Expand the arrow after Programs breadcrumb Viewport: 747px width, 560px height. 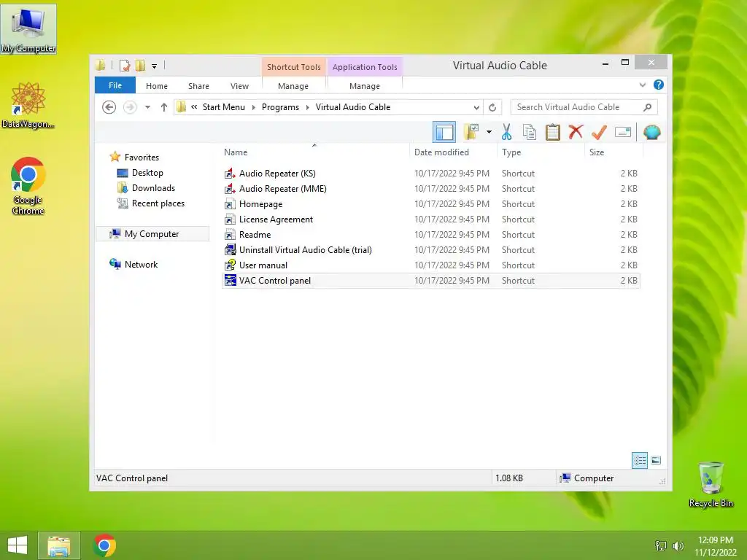point(308,108)
